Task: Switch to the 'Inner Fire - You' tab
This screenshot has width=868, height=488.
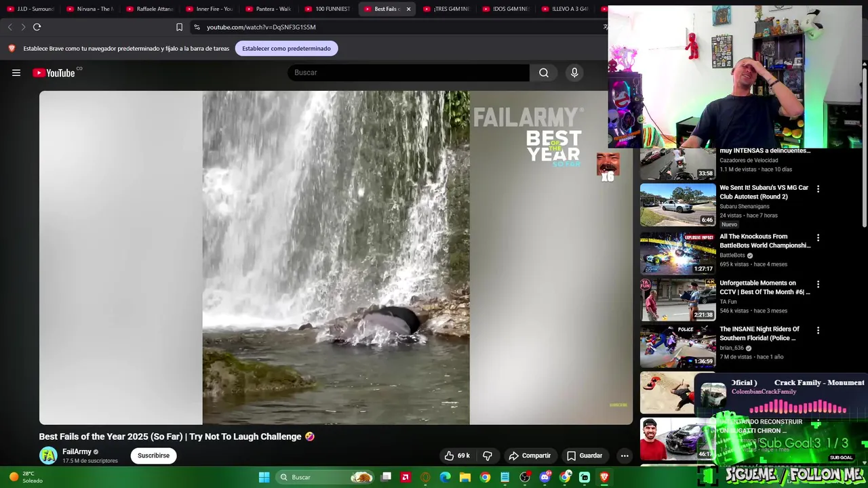Action: (x=209, y=9)
